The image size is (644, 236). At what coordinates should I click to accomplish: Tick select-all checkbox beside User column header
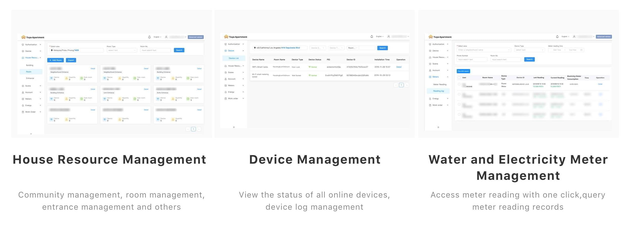(459, 78)
